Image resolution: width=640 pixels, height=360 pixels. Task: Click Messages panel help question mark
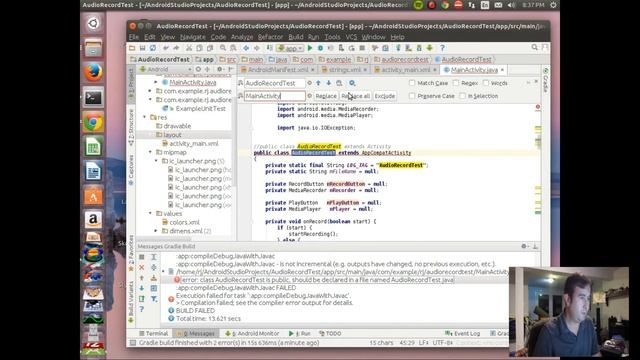coord(142,309)
